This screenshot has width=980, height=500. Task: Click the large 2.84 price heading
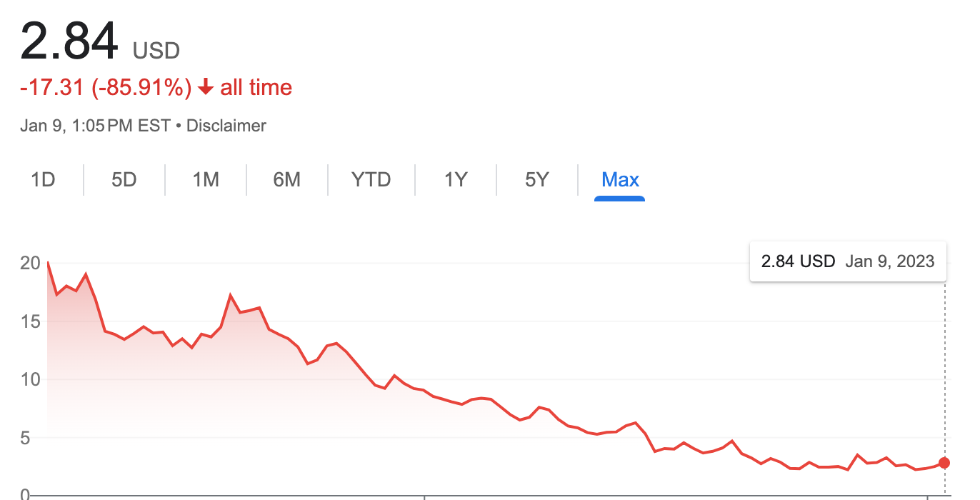coord(69,41)
